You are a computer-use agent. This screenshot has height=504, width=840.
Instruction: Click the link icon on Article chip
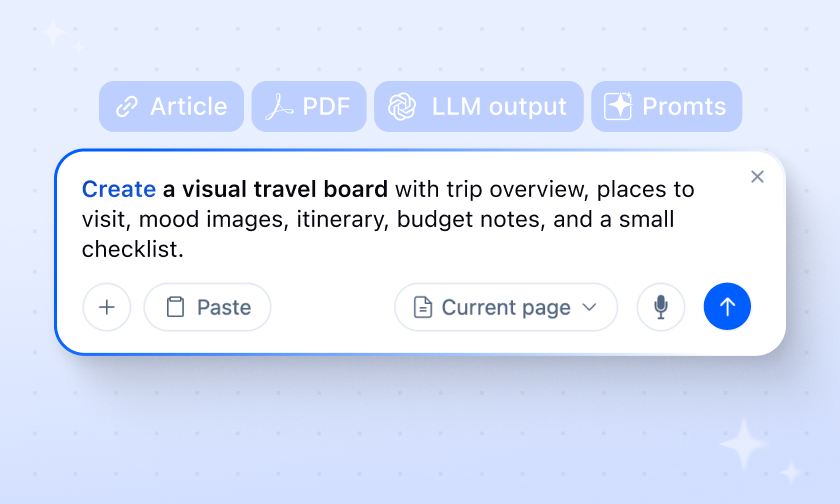pos(127,107)
